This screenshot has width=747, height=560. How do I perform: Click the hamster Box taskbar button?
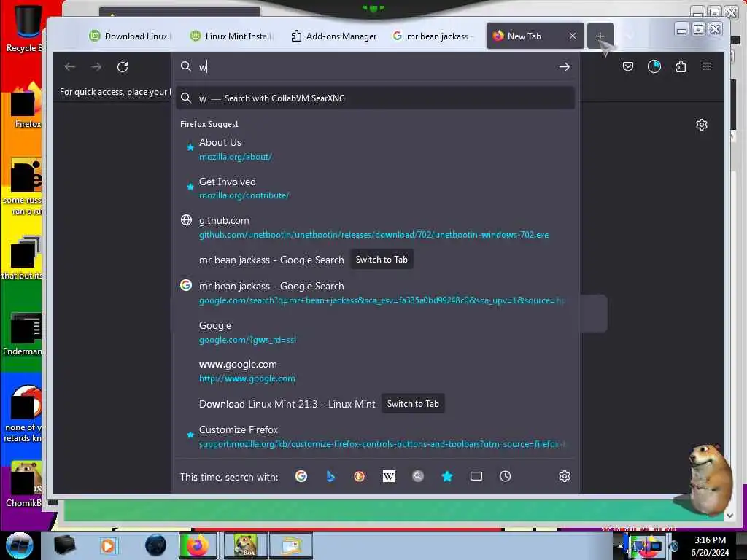click(246, 545)
